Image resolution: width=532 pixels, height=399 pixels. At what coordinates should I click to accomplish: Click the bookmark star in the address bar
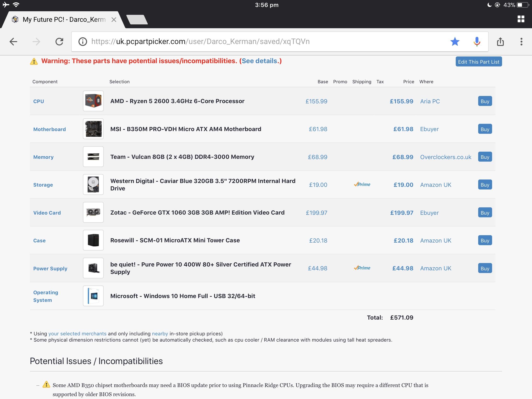pos(455,41)
